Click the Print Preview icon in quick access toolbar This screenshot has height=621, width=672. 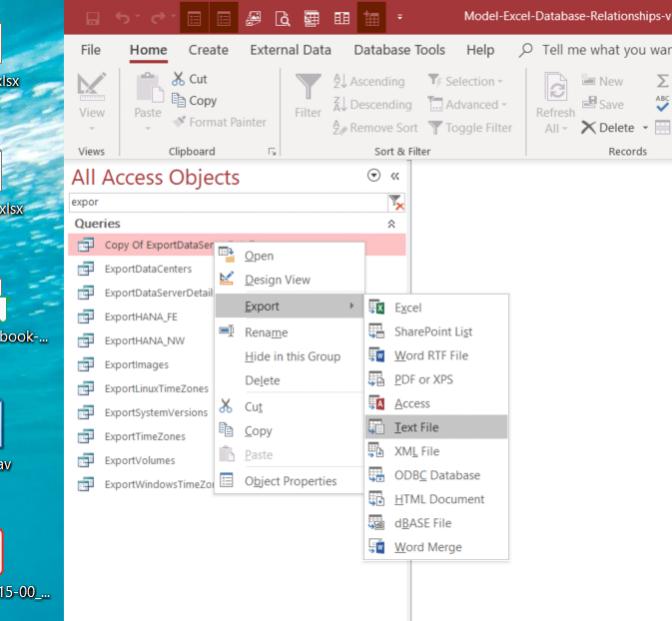tap(282, 18)
